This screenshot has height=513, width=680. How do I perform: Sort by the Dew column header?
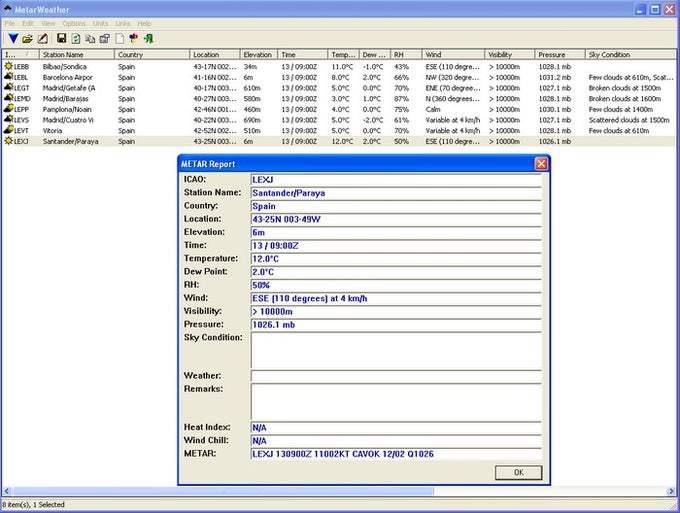[x=375, y=55]
